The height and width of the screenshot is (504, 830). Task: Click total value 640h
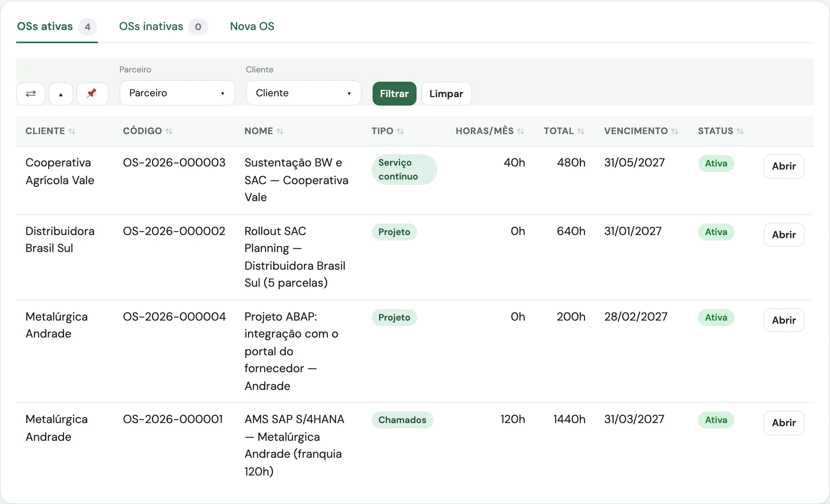tap(571, 231)
